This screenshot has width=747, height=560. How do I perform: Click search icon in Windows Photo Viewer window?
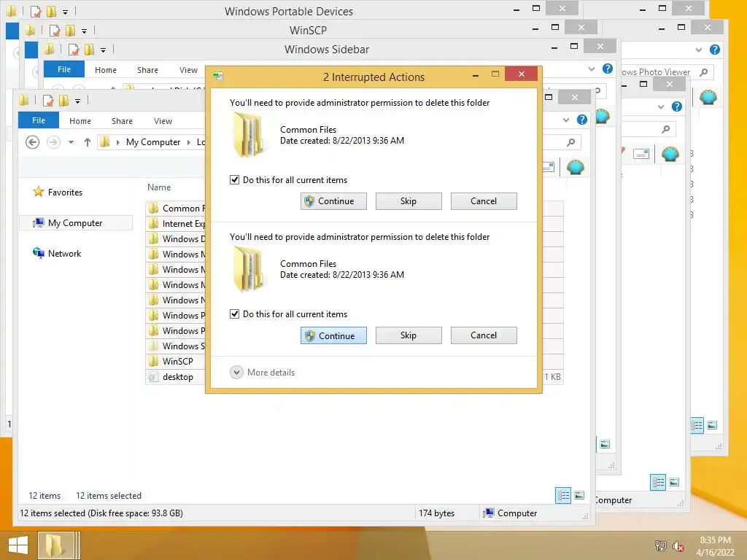tap(704, 72)
